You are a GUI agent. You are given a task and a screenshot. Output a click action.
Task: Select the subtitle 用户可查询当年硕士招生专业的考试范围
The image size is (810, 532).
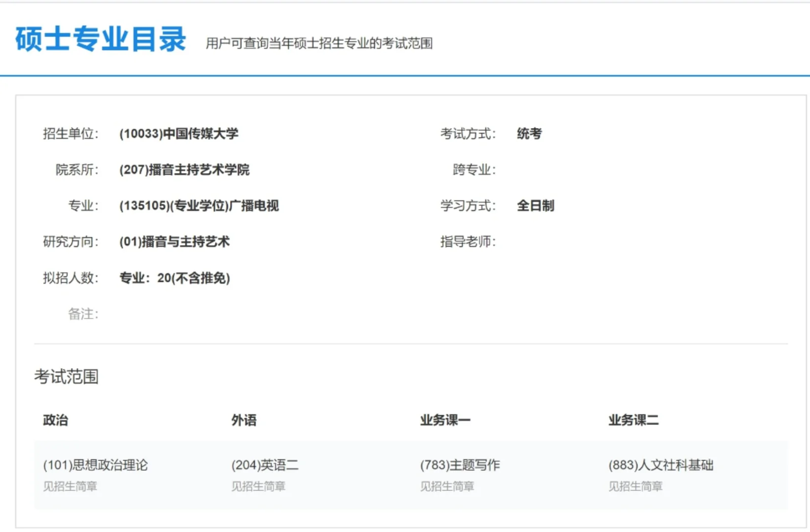click(x=319, y=43)
